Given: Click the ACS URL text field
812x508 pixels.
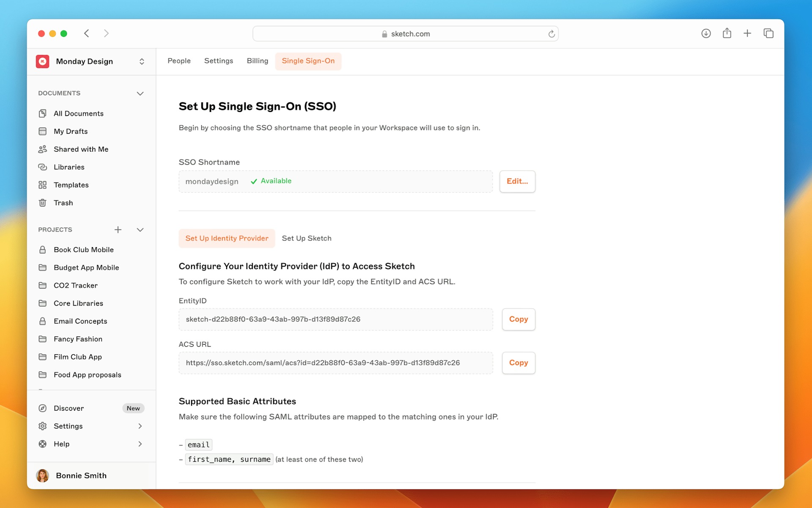Looking at the screenshot, I should (x=336, y=363).
